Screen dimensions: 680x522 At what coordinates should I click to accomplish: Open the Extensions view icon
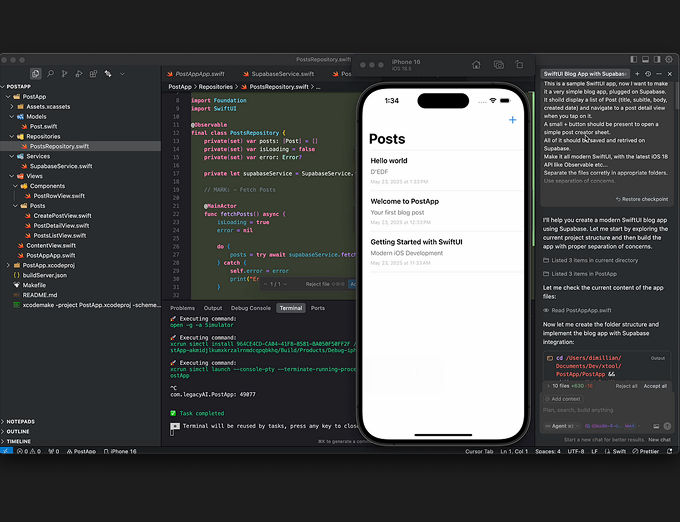(93, 74)
